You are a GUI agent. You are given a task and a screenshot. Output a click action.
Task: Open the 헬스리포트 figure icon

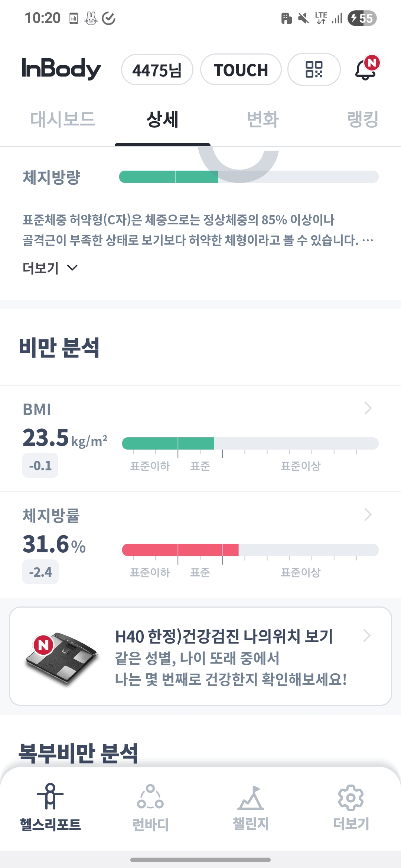pyautogui.click(x=50, y=796)
